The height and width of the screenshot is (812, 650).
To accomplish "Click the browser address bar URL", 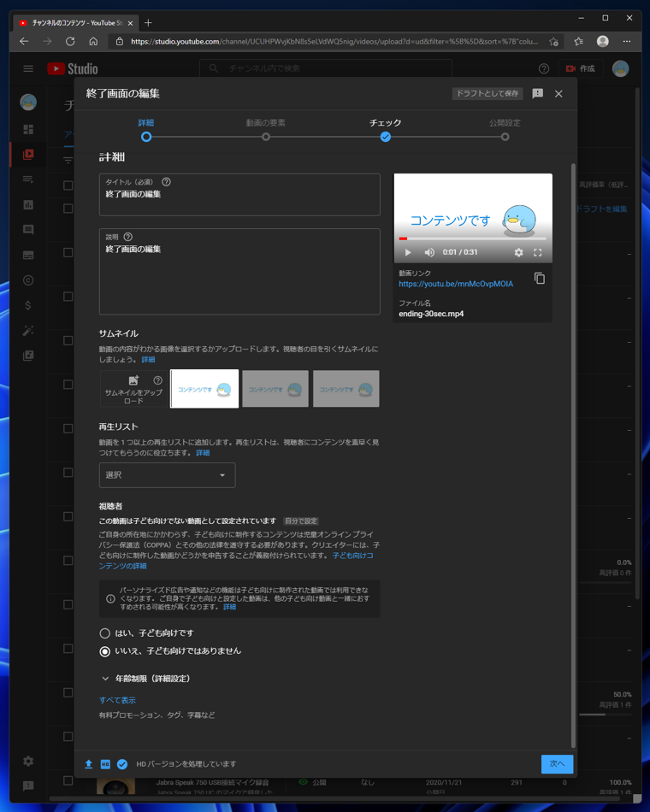I will [334, 41].
